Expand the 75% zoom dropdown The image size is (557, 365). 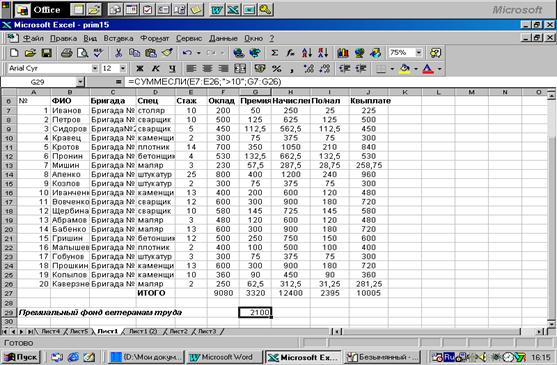point(419,53)
